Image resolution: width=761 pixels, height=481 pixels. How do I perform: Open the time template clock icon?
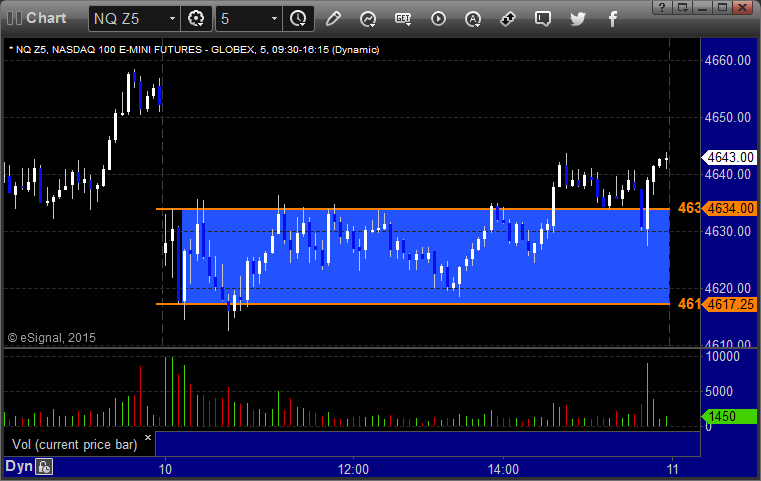point(298,19)
